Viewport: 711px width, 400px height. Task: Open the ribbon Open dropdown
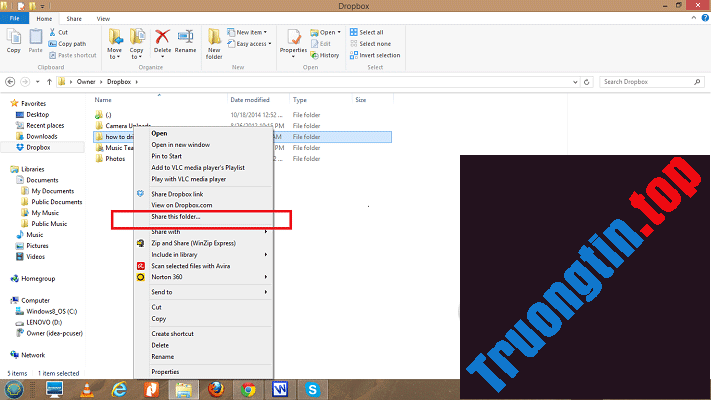[x=325, y=32]
